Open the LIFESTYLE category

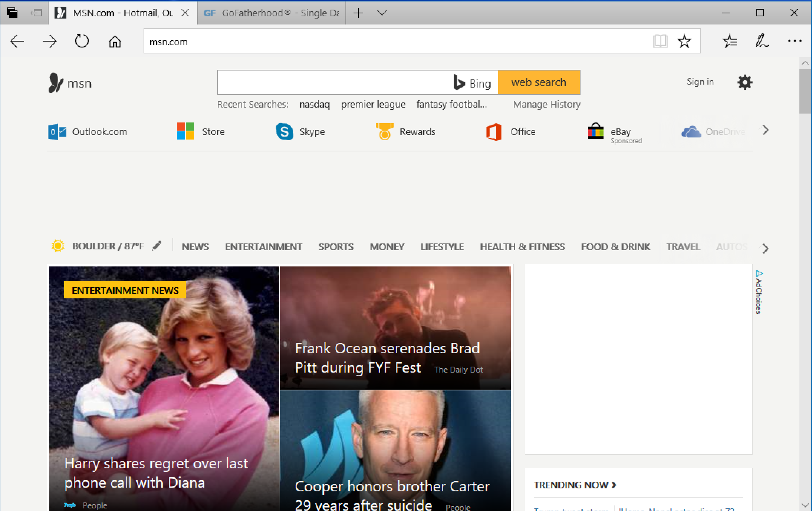pyautogui.click(x=442, y=247)
